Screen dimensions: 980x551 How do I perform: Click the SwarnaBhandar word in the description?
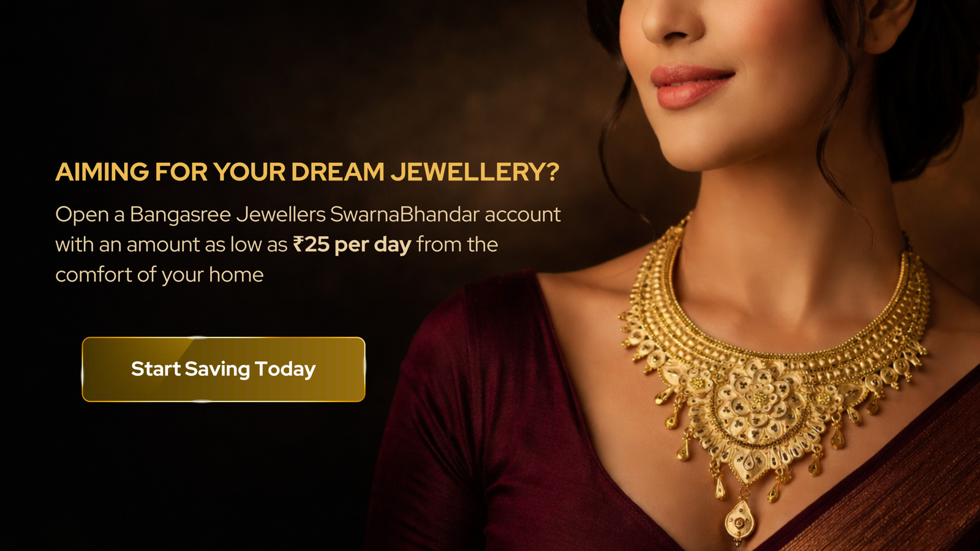[x=405, y=215]
